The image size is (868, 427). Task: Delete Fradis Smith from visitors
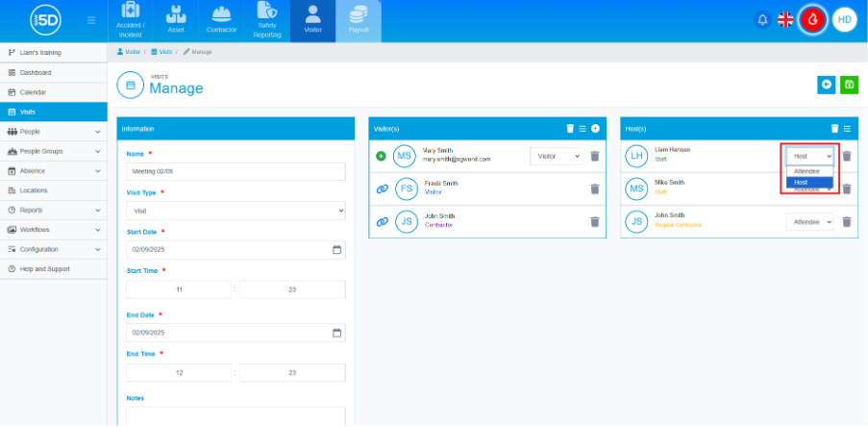tap(595, 188)
